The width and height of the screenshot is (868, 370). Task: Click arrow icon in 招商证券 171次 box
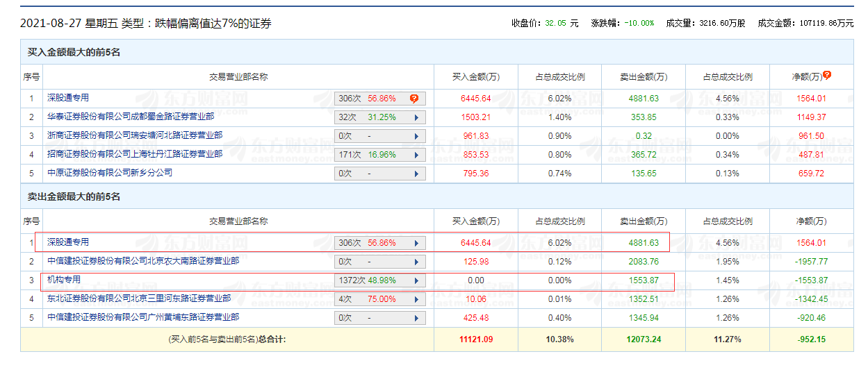click(x=416, y=155)
